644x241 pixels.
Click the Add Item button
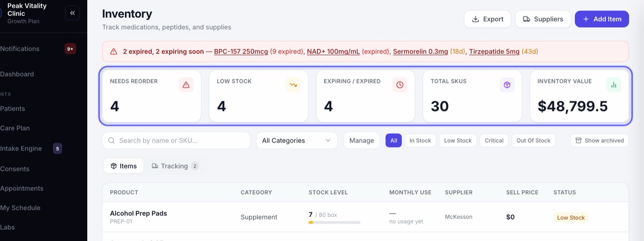coord(602,19)
